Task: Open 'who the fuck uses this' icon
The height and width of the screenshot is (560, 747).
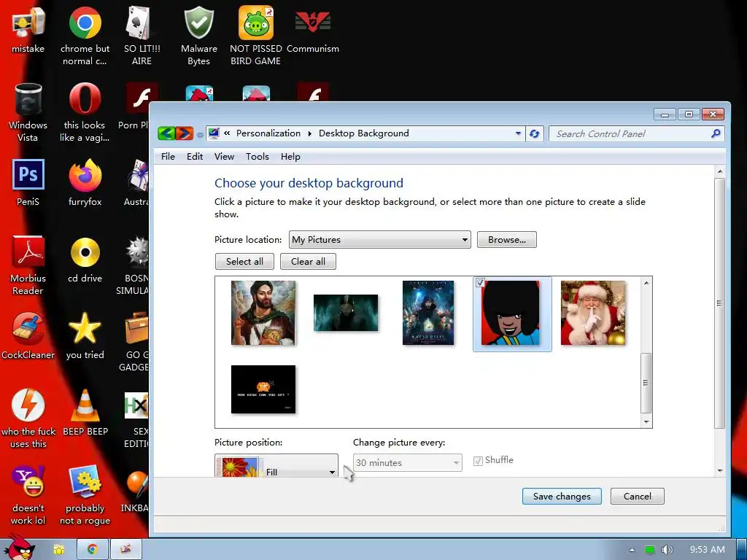Action: click(x=28, y=419)
